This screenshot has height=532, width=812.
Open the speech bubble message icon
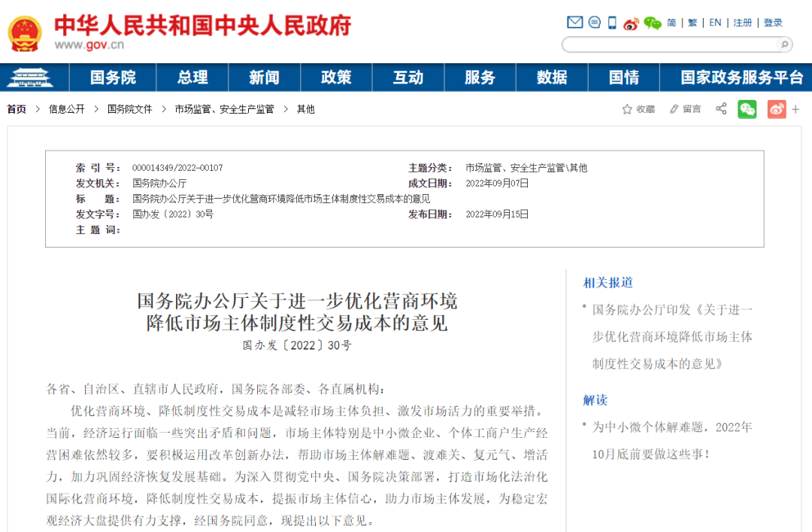(595, 23)
